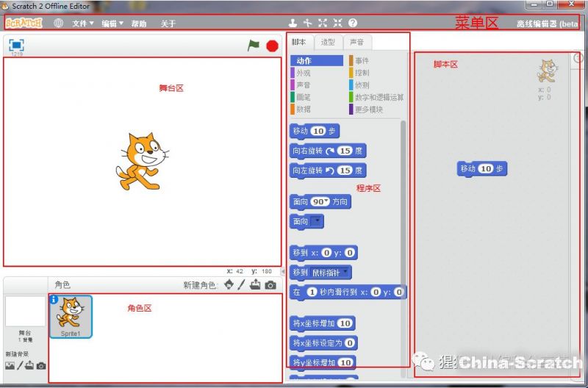Choose the shrink sprite tool

(x=337, y=24)
